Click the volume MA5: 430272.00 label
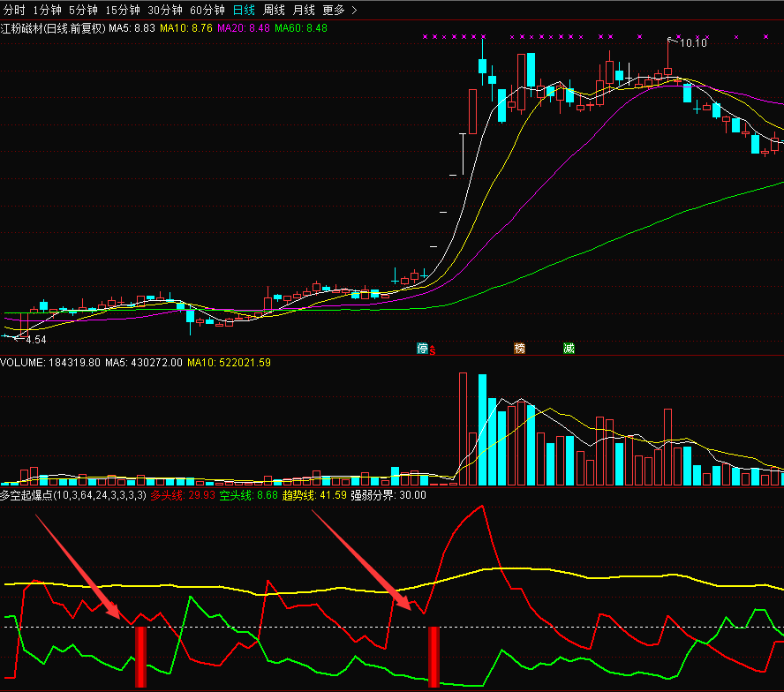 coord(144,363)
